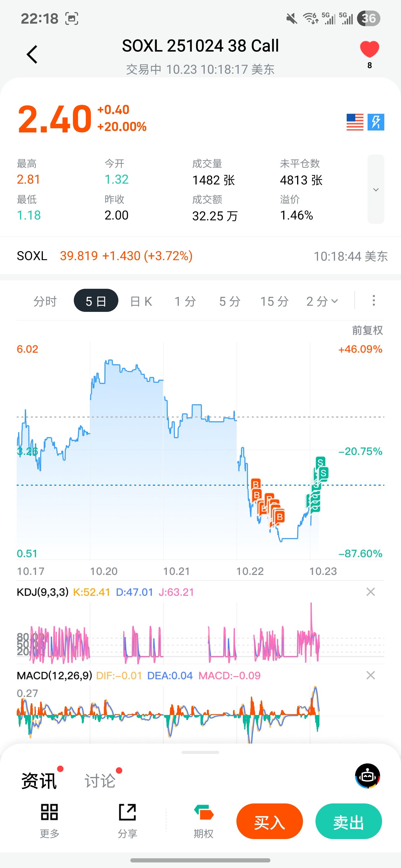This screenshot has height=868, width=401.
Task: Expand the quote details chevron
Action: point(376,189)
